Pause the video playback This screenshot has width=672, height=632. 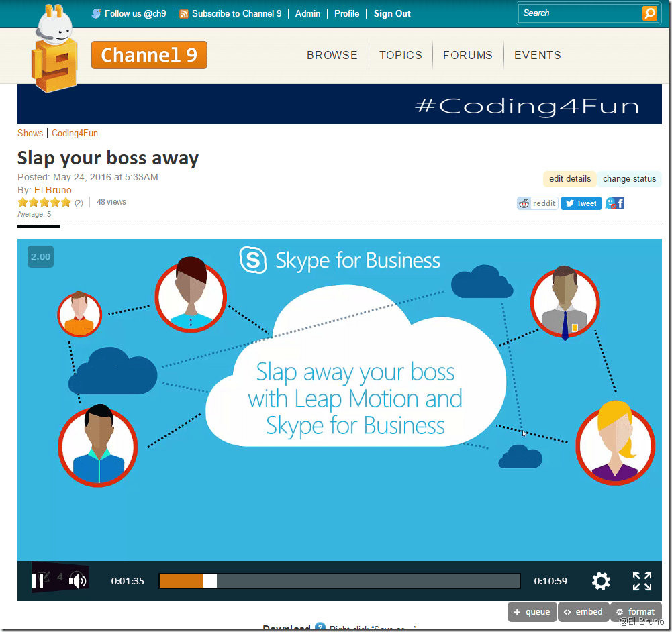(38, 581)
